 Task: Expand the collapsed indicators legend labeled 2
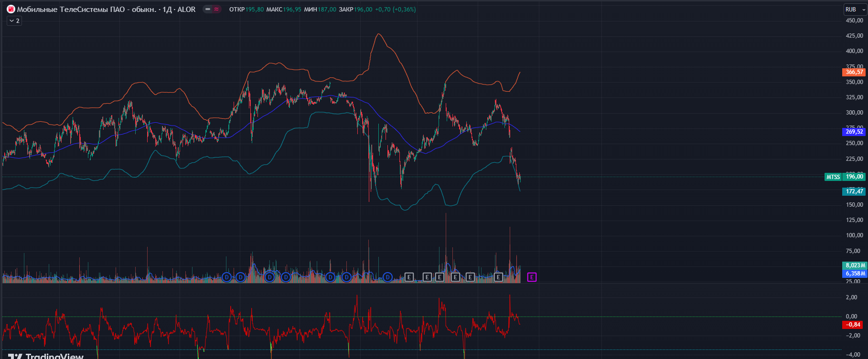(x=14, y=21)
